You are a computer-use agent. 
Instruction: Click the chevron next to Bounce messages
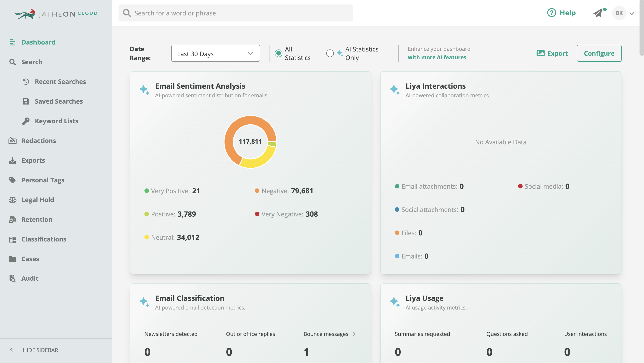[354, 334]
